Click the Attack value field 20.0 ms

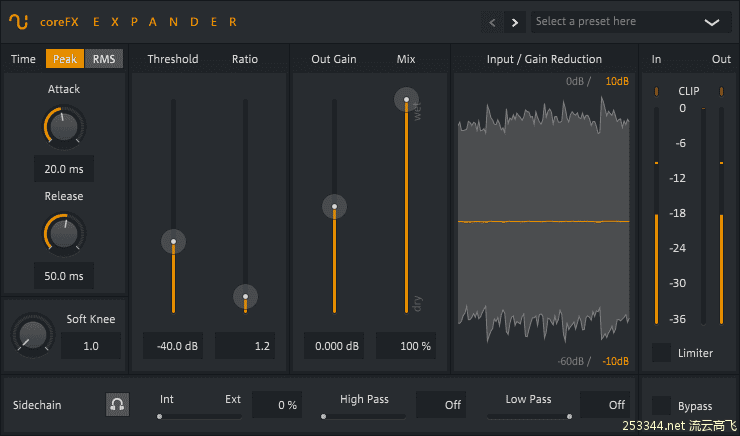tap(64, 169)
